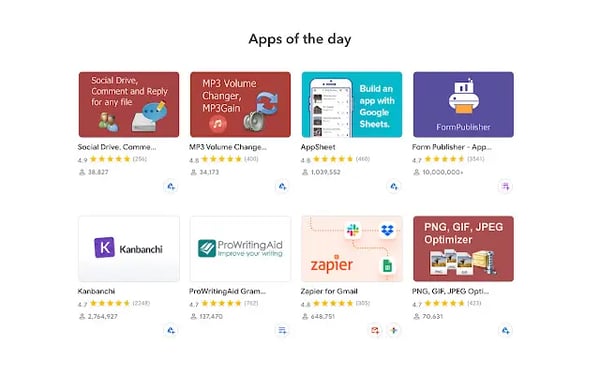Viewport: 600px width, 375px height.
Task: Open the PNG, GIF, JPEG Optimizer banner
Action: point(463,249)
